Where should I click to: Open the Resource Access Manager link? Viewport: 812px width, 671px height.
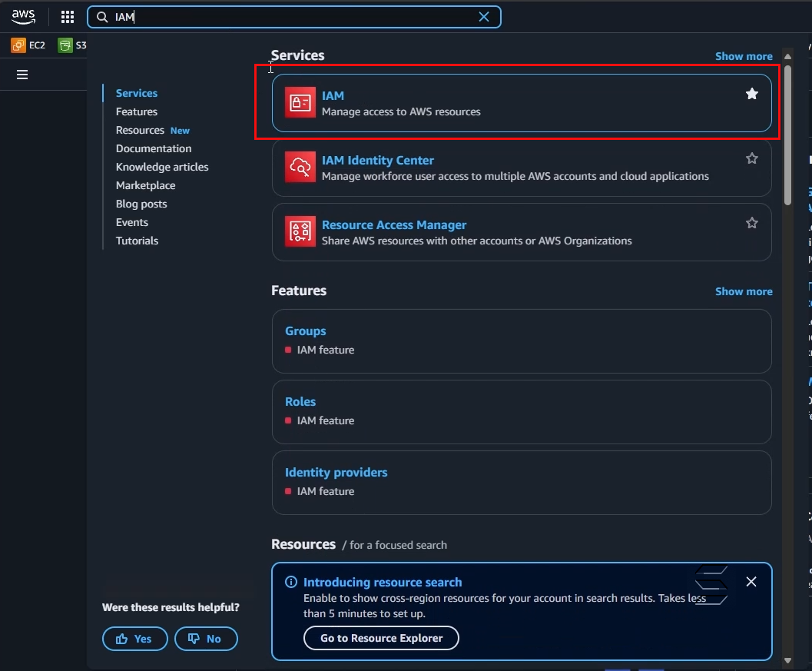click(394, 225)
